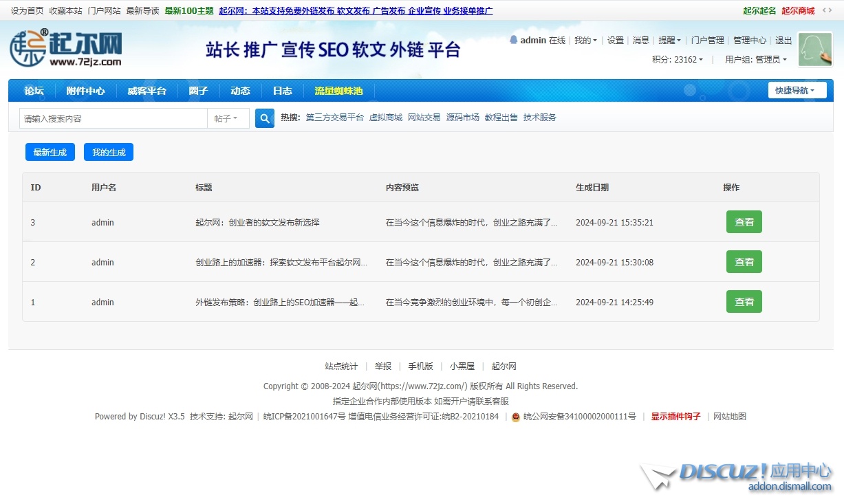This screenshot has height=504, width=844.
Task: Expand the 快捷导航 dropdown
Action: [x=797, y=91]
